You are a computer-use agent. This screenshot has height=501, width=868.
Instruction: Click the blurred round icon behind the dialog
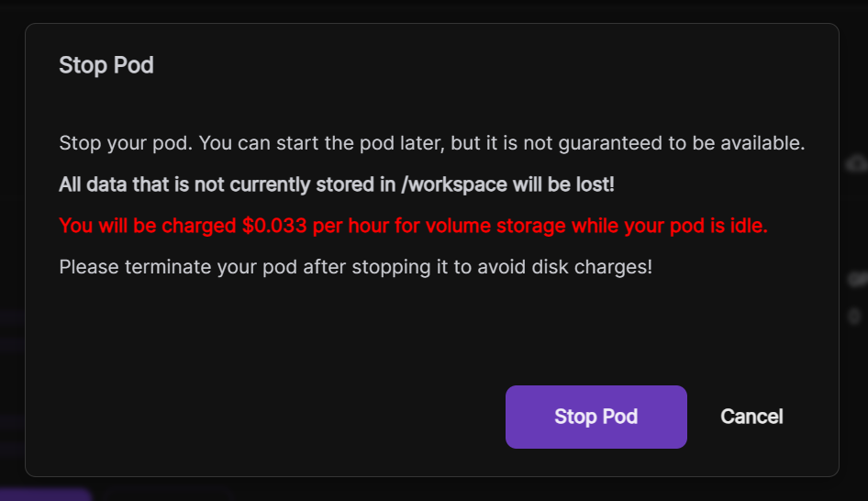click(854, 317)
